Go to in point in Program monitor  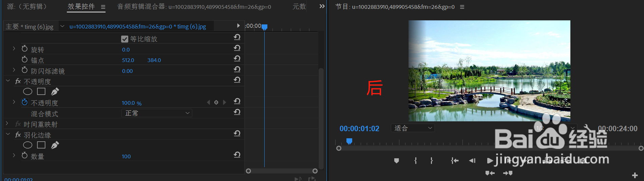coord(455,161)
